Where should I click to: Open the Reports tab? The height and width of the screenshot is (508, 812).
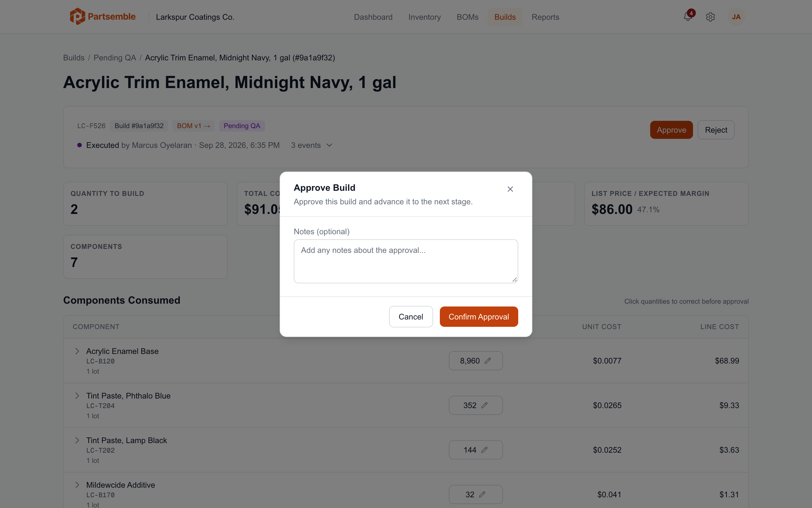[x=545, y=17]
